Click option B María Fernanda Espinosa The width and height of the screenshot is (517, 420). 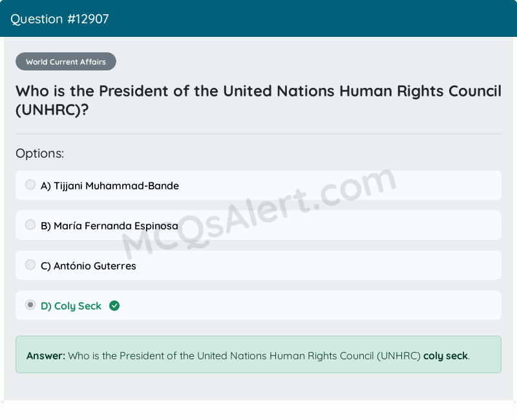click(110, 226)
